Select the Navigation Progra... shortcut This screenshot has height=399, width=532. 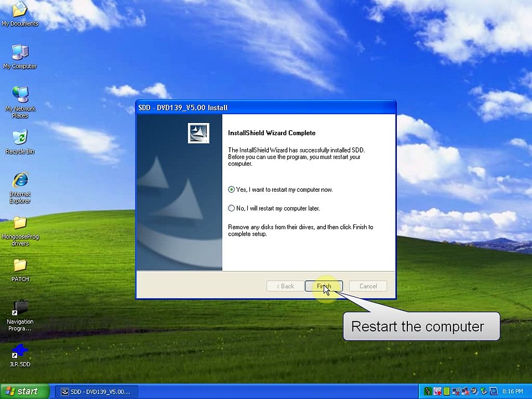20,315
